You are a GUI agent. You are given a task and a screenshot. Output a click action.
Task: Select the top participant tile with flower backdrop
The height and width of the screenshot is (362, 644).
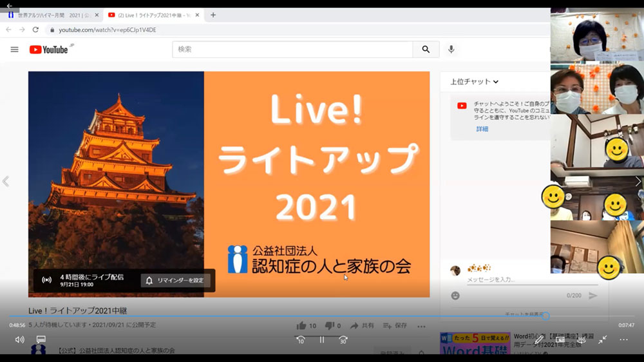pyautogui.click(x=597, y=35)
